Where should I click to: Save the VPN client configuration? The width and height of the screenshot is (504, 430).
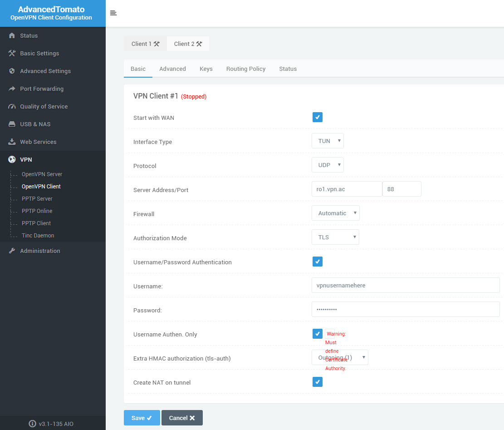(142, 417)
